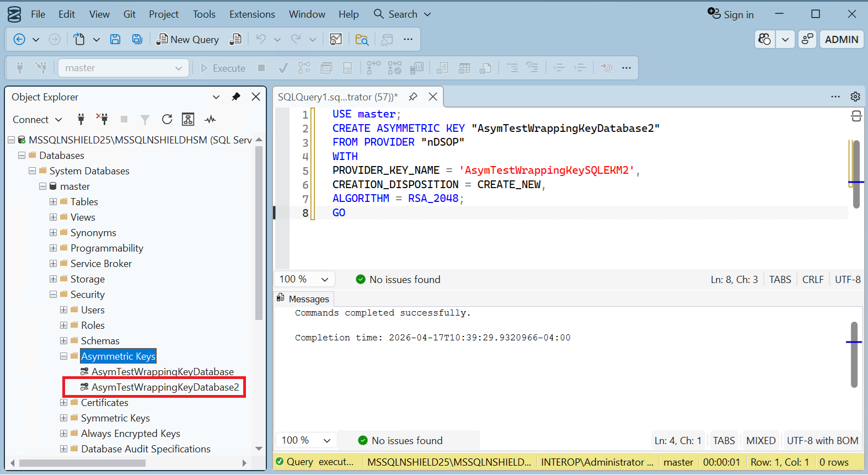Screen dimensions: 868x475
Task: Click Object Explorer Disconnect icon
Action: click(x=102, y=119)
